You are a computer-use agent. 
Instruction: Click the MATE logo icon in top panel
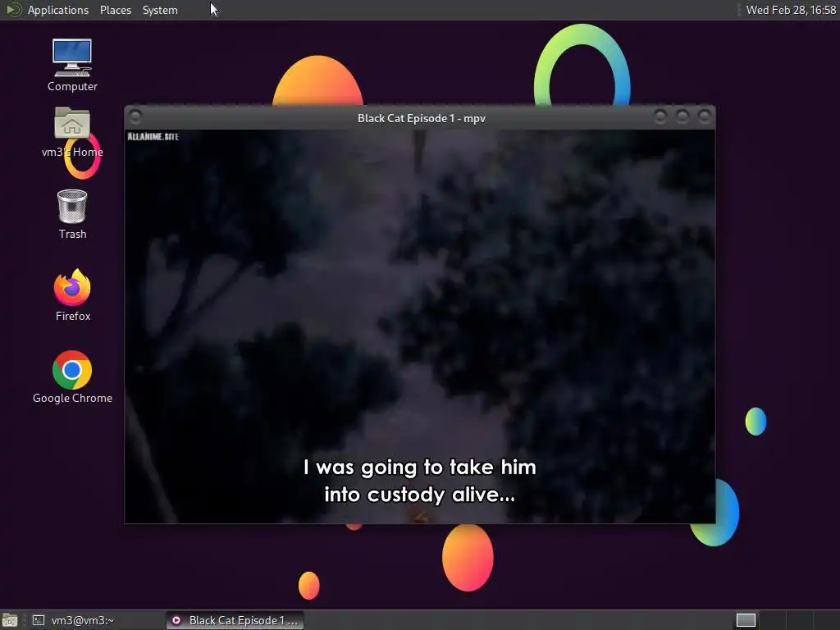pyautogui.click(x=14, y=10)
